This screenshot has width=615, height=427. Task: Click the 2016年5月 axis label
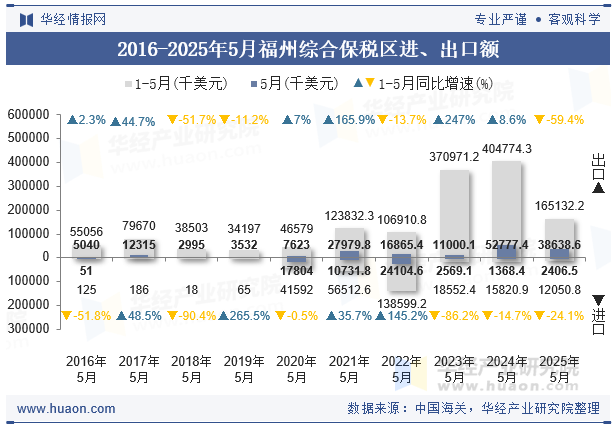point(86,369)
